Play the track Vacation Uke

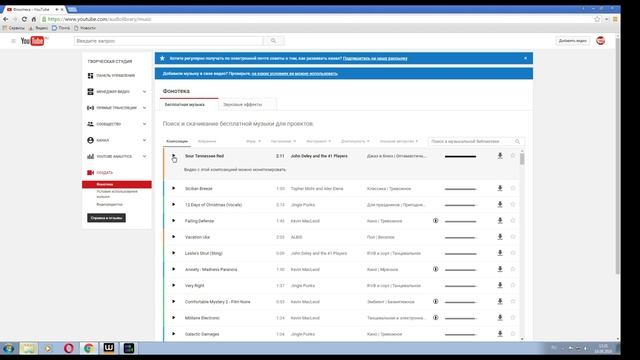[173, 237]
